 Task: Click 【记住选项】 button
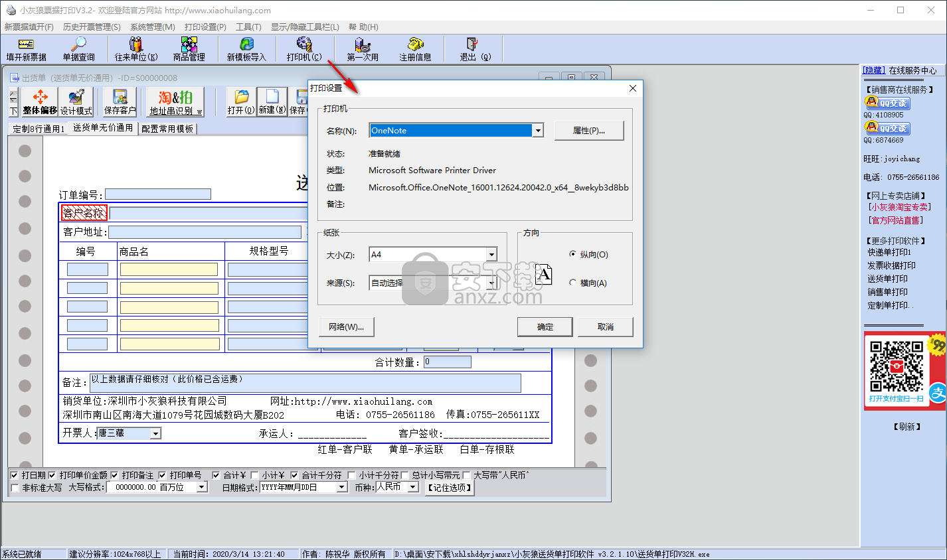[x=450, y=488]
